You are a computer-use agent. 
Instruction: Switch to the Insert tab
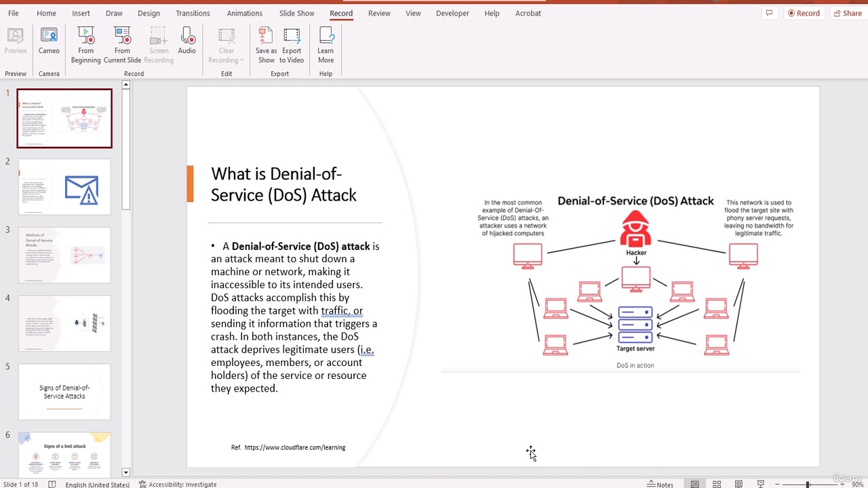(81, 13)
